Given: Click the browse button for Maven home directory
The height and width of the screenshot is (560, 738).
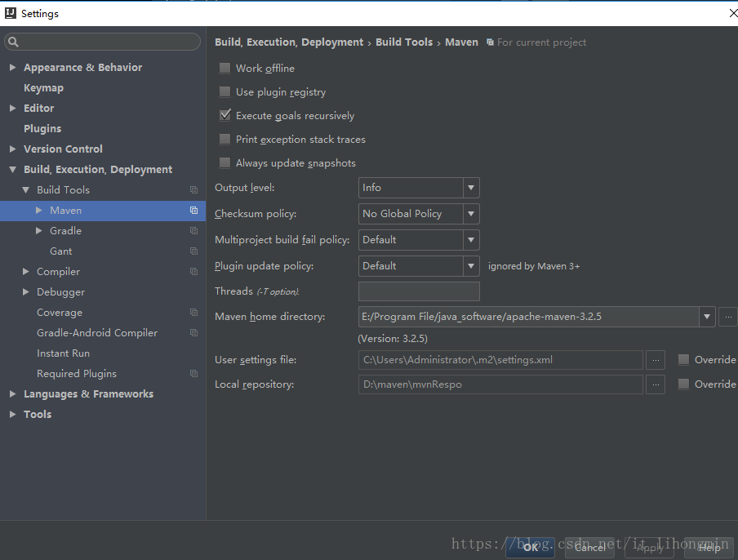Looking at the screenshot, I should (728, 317).
